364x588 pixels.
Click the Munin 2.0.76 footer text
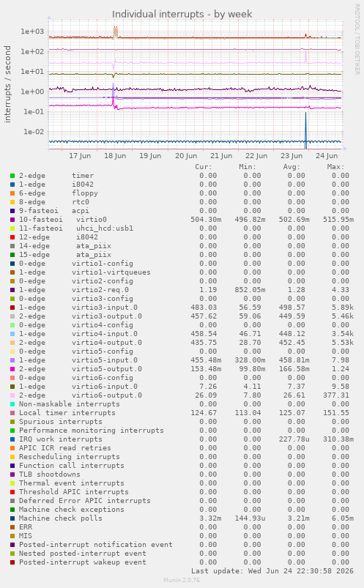click(182, 580)
